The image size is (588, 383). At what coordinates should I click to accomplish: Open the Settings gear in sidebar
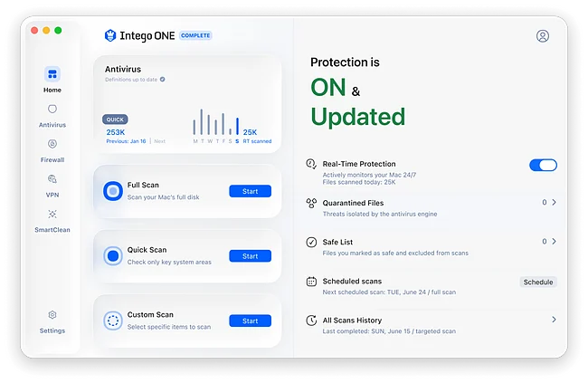pos(52,315)
